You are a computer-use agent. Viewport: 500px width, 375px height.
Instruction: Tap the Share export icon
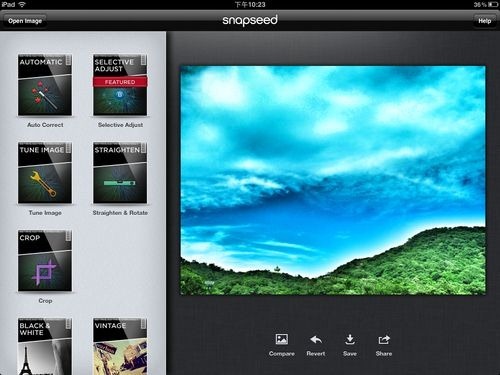click(x=384, y=339)
